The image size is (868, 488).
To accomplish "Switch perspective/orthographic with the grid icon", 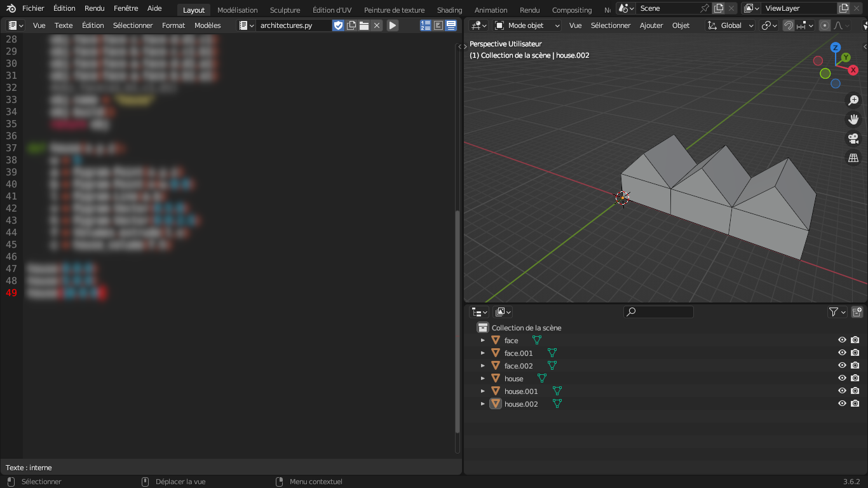I will [x=853, y=158].
